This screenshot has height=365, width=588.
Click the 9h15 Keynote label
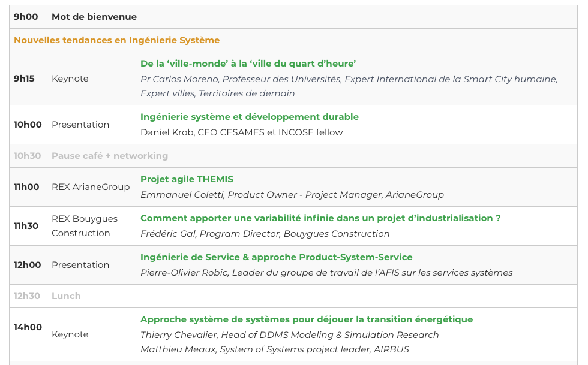(70, 79)
